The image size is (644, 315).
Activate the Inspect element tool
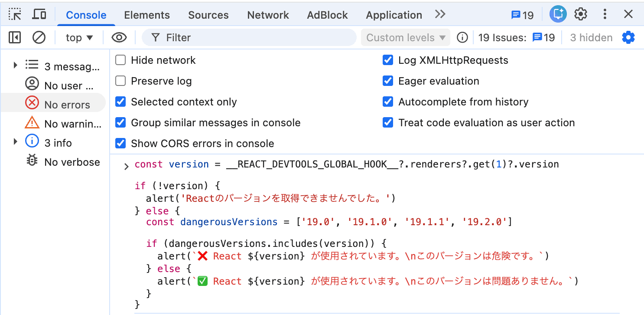point(15,14)
